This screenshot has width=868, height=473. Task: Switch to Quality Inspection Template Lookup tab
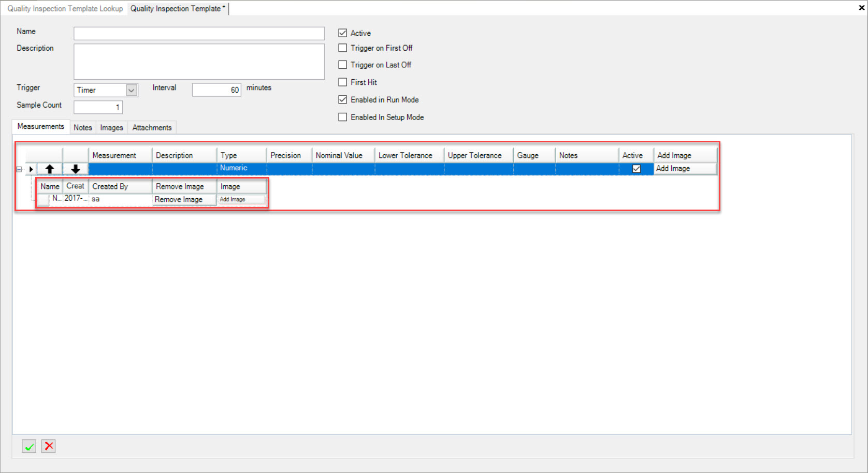click(x=65, y=9)
